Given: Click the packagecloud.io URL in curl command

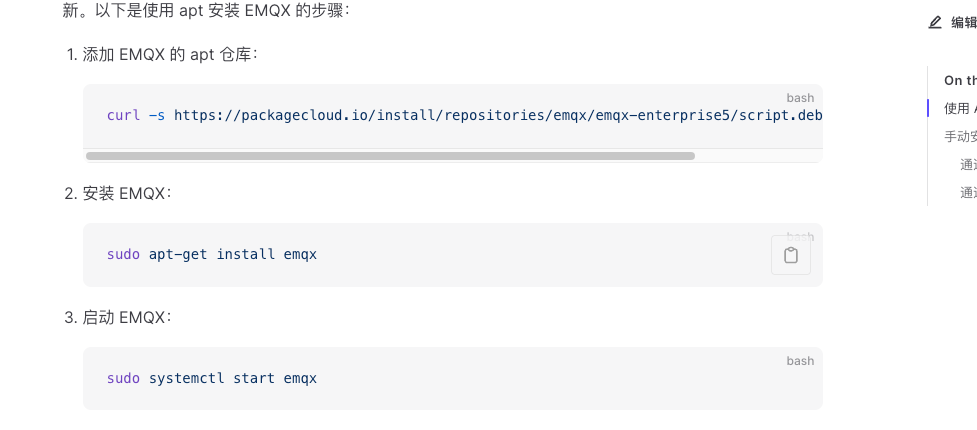Looking at the screenshot, I should point(498,115).
